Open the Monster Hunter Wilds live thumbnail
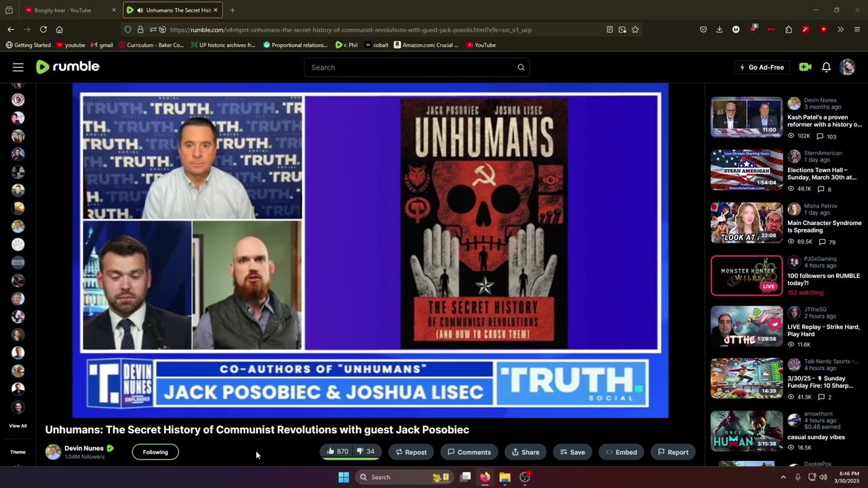868x488 pixels. click(x=747, y=275)
